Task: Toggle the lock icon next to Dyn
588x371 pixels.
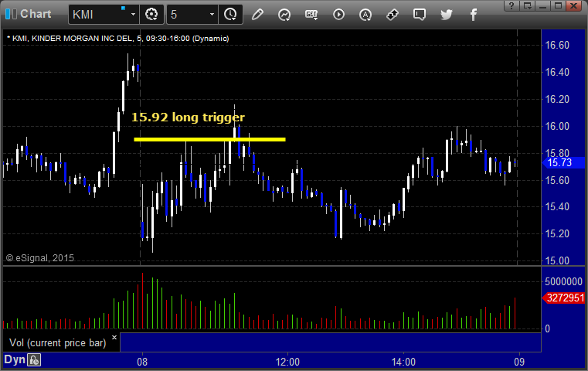Action: (34, 360)
